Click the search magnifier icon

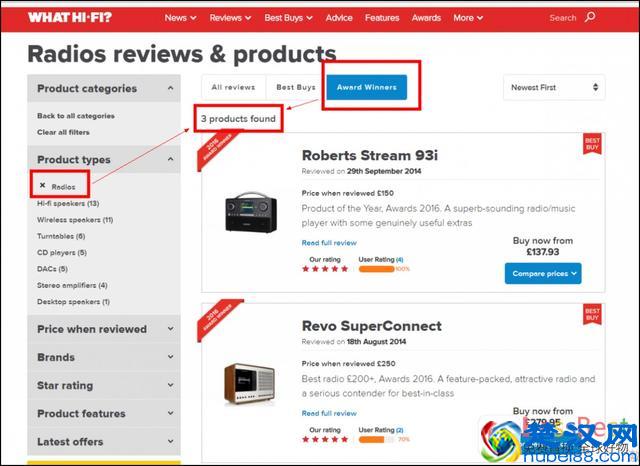590,17
